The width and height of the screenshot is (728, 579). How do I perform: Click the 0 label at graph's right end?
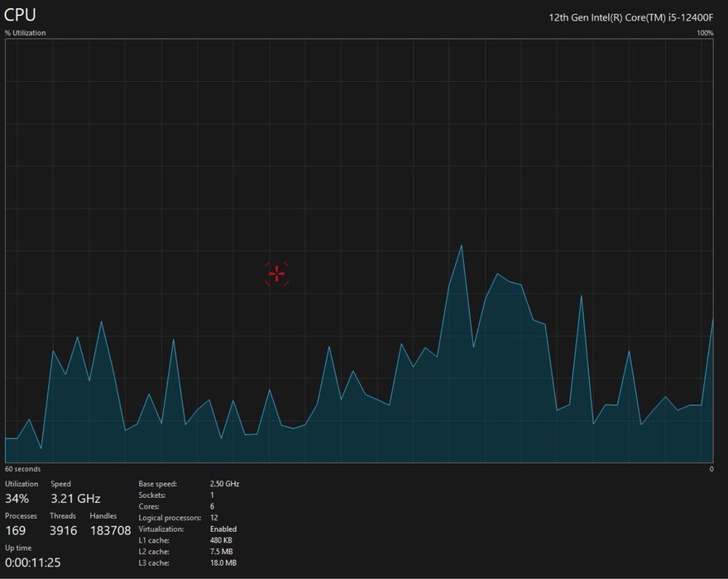click(x=711, y=469)
